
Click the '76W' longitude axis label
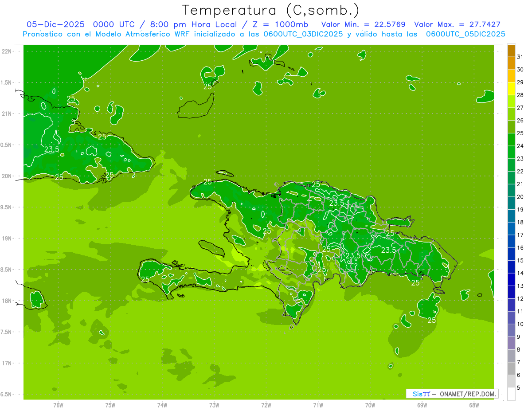coord(58,405)
